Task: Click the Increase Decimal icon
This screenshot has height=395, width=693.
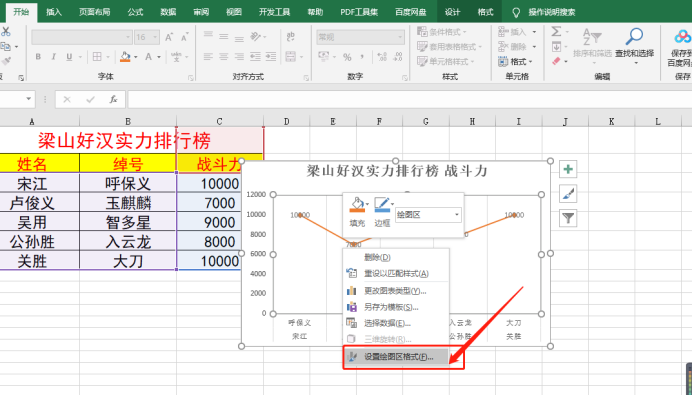Action: (382, 57)
